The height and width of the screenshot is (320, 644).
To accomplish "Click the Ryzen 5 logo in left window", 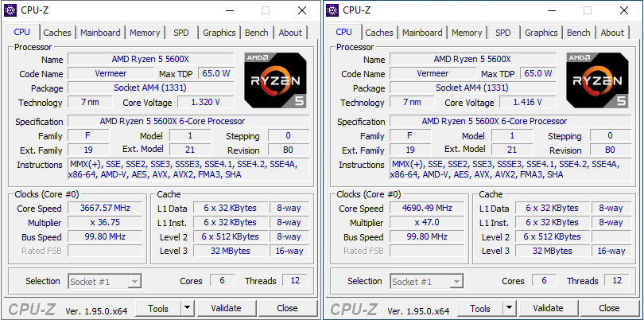I will [275, 80].
